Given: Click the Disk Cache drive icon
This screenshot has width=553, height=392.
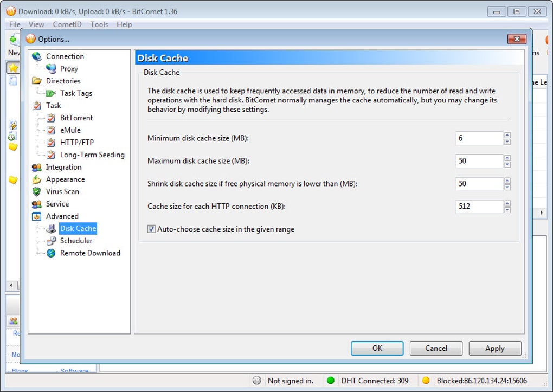Looking at the screenshot, I should pyautogui.click(x=51, y=229).
